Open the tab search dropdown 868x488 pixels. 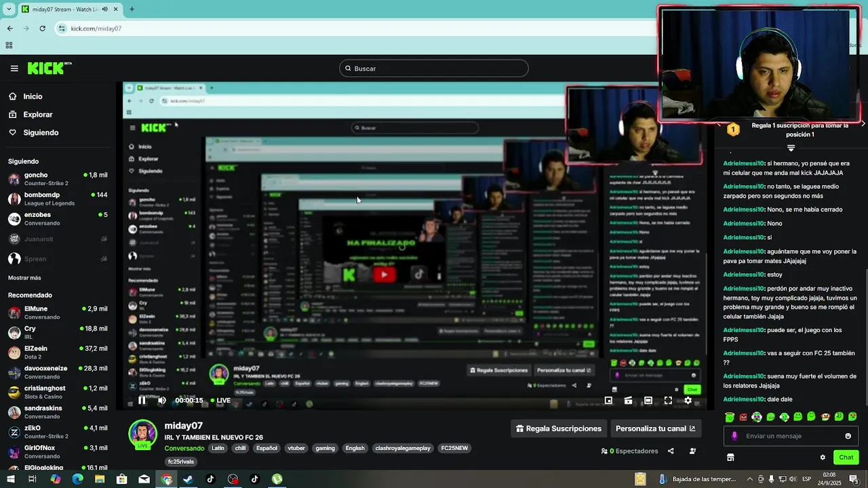tap(9, 9)
